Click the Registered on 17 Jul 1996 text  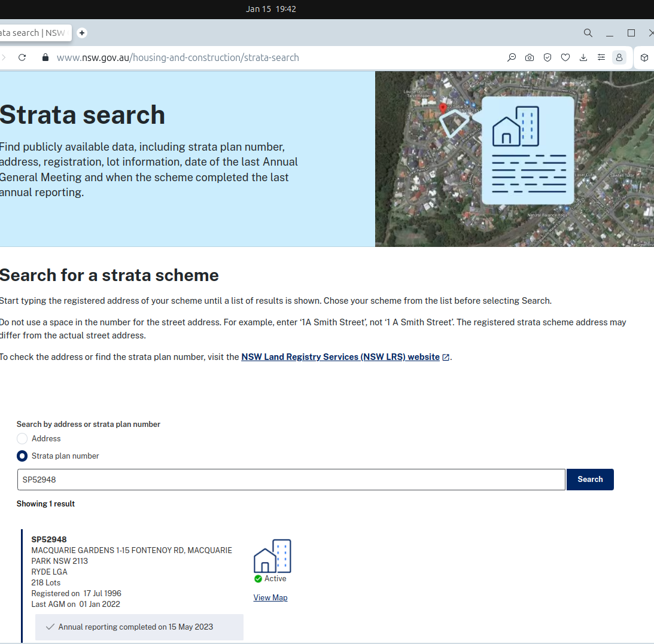coord(77,594)
